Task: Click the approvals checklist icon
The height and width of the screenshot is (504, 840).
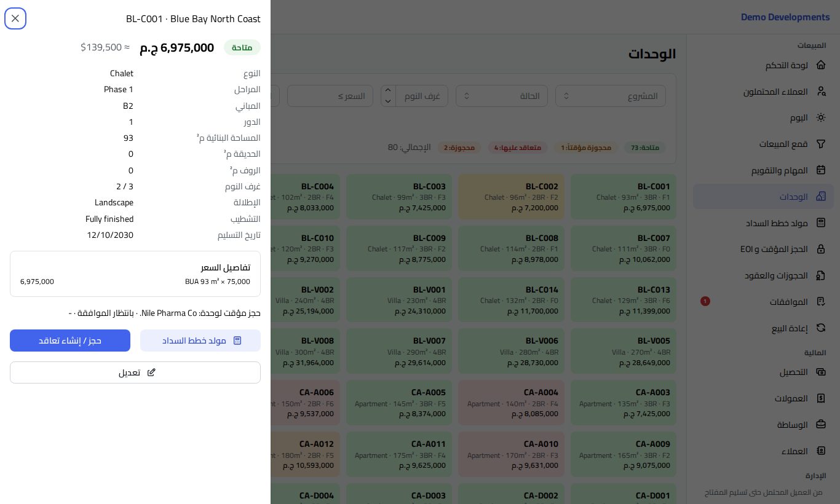Action: click(x=821, y=302)
